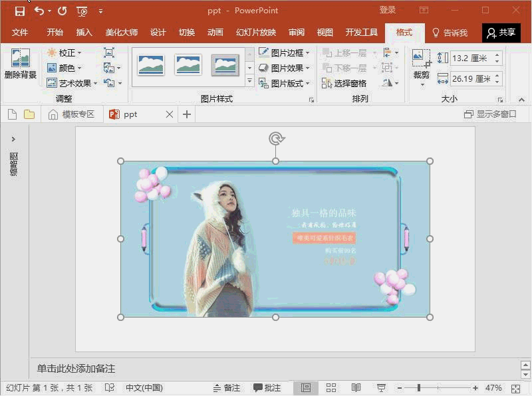Image resolution: width=532 pixels, height=396 pixels.
Task: Click the save icon in quick access toolbar
Action: click(x=20, y=11)
